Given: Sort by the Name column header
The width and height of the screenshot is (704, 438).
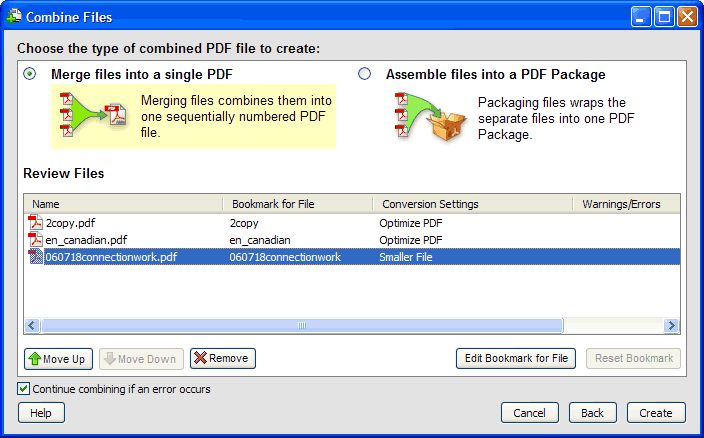Looking at the screenshot, I should pos(122,204).
